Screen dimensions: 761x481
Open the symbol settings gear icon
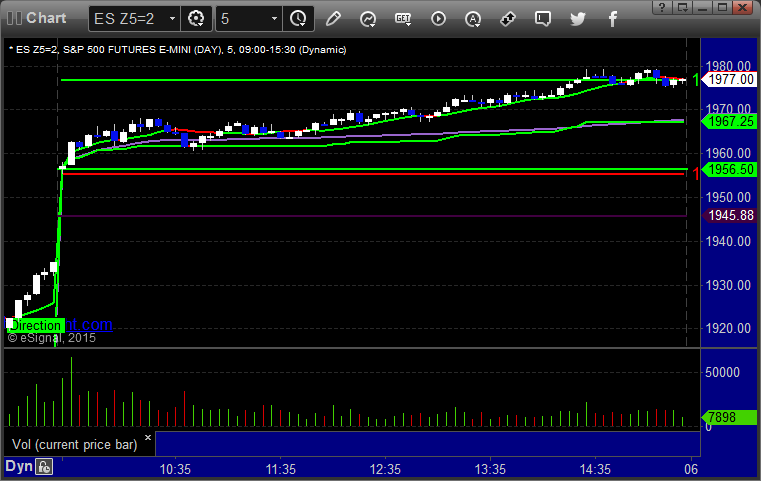pos(196,18)
